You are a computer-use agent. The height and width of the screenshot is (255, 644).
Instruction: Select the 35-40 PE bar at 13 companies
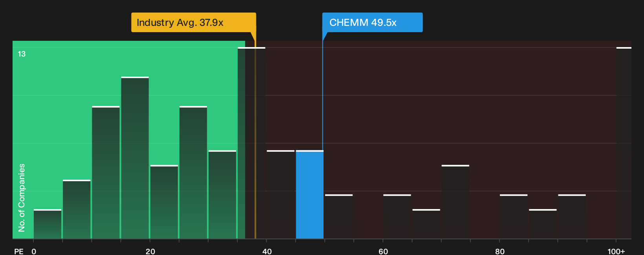click(251, 143)
